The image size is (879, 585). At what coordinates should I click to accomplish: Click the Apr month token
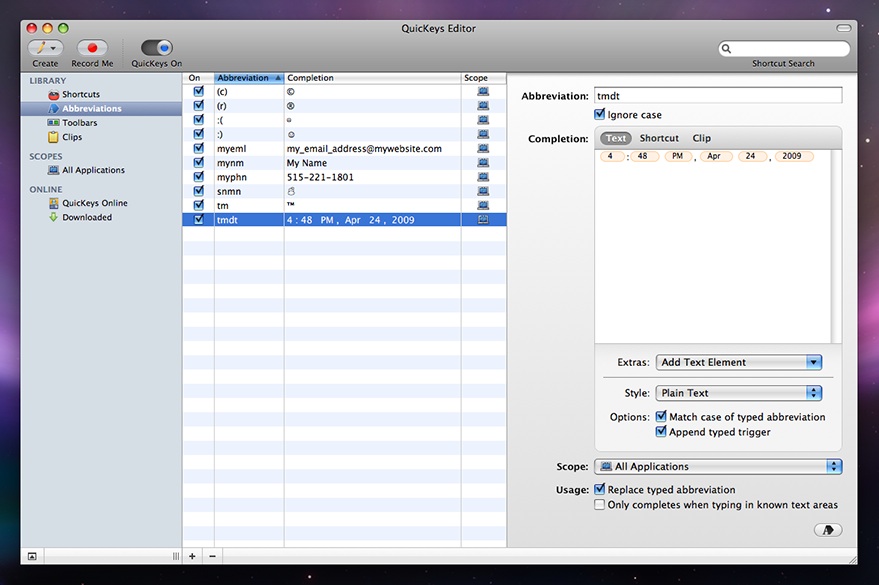point(714,156)
